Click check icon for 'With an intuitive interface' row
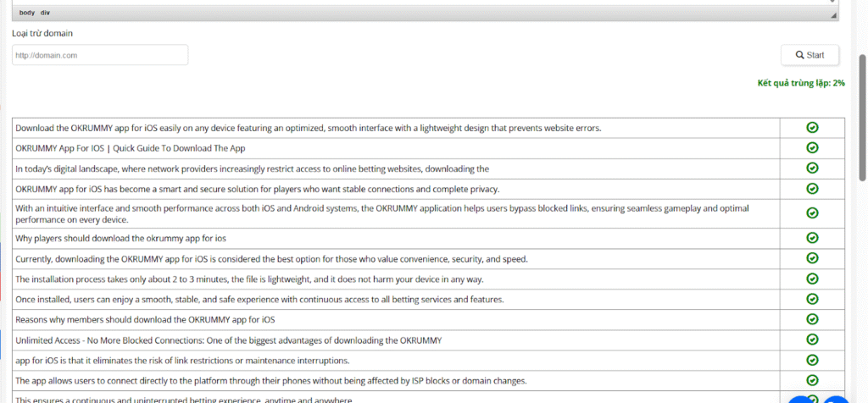The width and height of the screenshot is (868, 403). (x=811, y=213)
